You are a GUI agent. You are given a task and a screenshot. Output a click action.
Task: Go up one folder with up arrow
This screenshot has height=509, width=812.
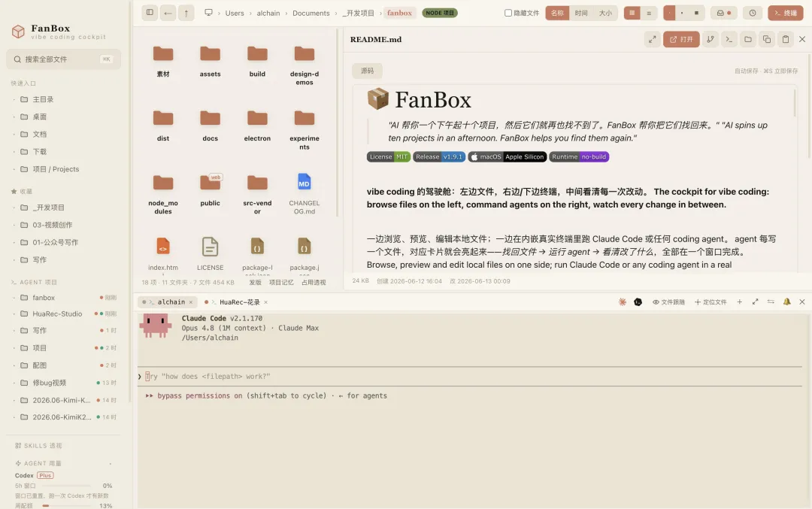(x=186, y=13)
